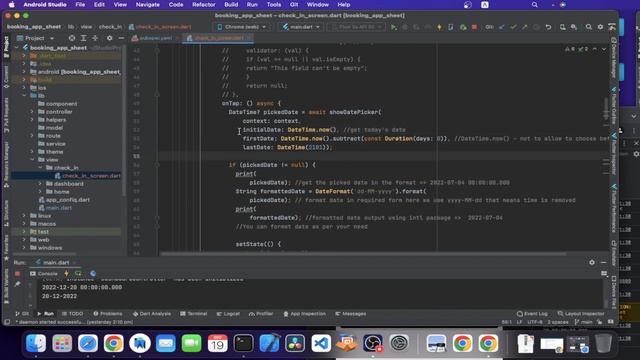
Task: Click the pin icon in Run panel sidebar
Action: point(17,284)
